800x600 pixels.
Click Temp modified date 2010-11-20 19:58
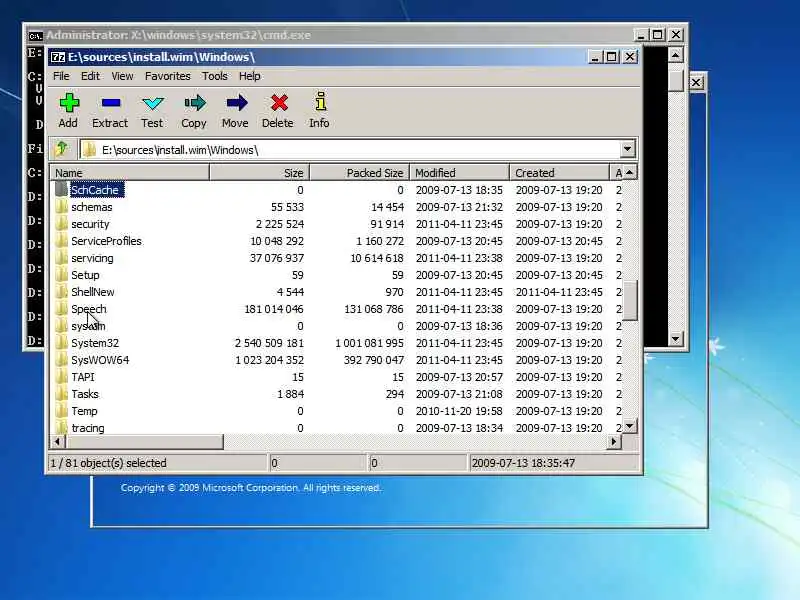pyautogui.click(x=459, y=411)
